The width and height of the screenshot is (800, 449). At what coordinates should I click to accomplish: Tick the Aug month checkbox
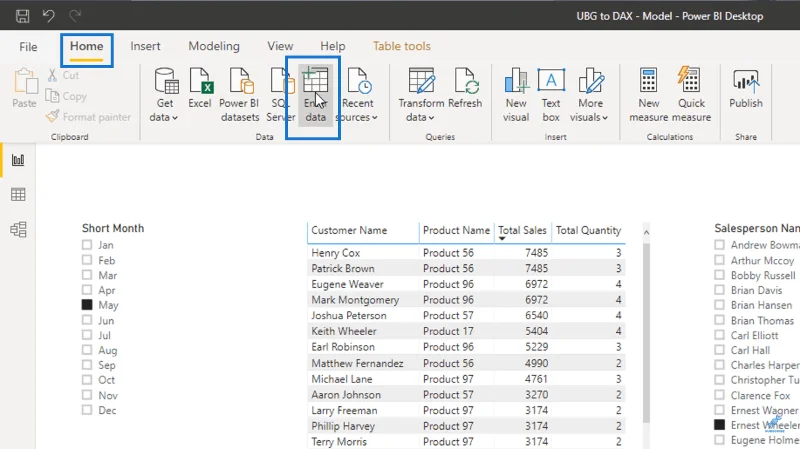point(87,350)
